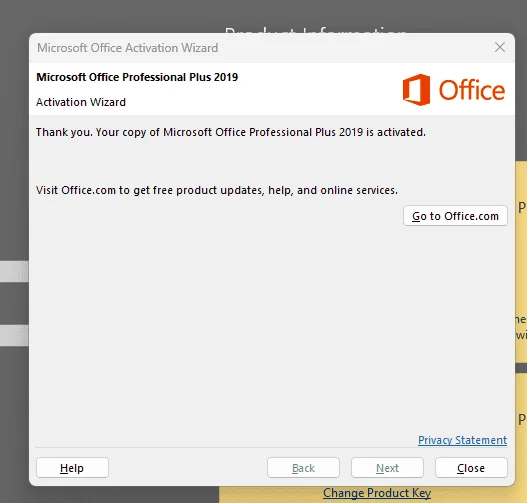Image resolution: width=527 pixels, height=503 pixels.
Task: Open the Privacy Statement link
Action: (462, 440)
